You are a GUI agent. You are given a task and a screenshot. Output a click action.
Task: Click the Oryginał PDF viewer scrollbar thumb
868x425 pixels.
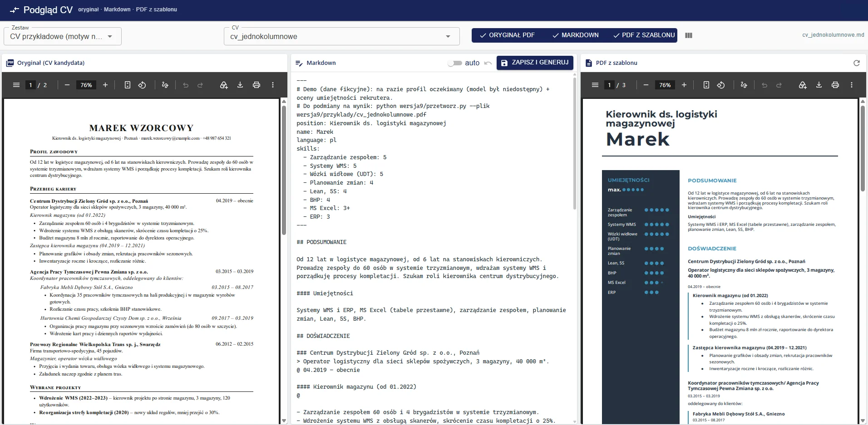click(x=284, y=170)
